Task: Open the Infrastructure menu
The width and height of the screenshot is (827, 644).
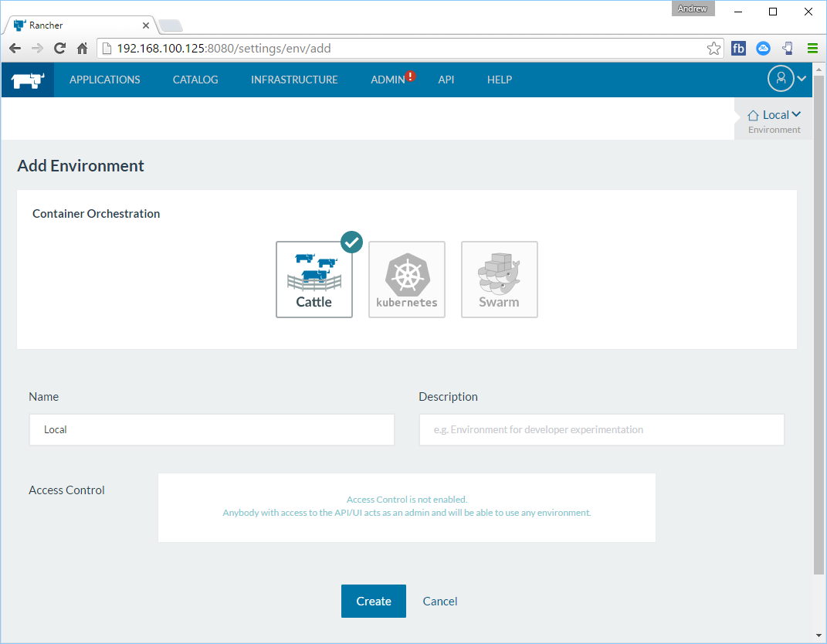Action: pyautogui.click(x=294, y=80)
